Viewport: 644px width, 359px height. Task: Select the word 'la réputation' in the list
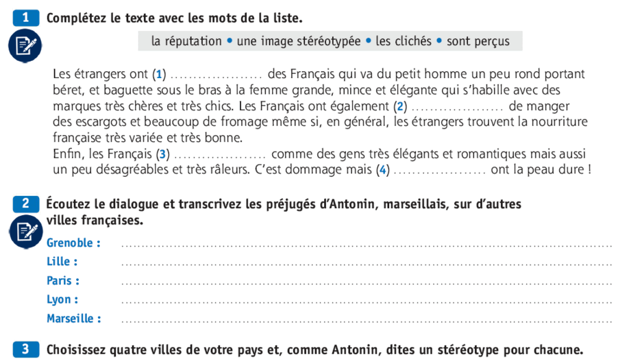186,41
